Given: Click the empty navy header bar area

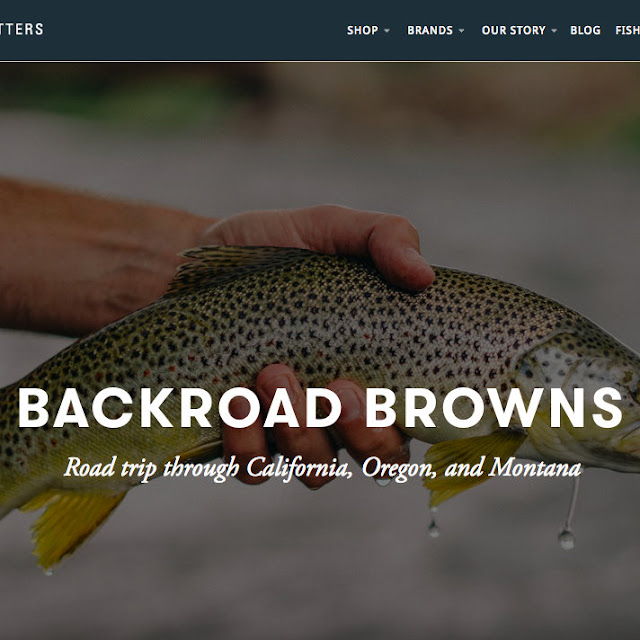Looking at the screenshot, I should coord(192,31).
